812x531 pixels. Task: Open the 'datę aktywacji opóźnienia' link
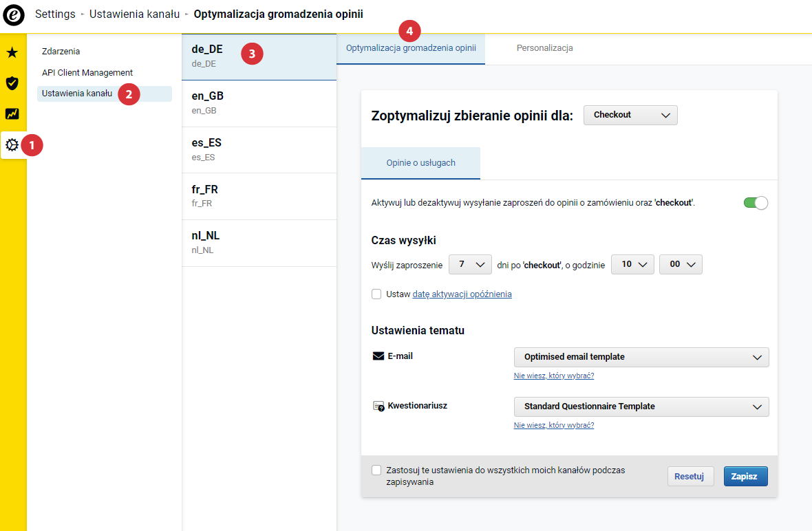pos(462,294)
